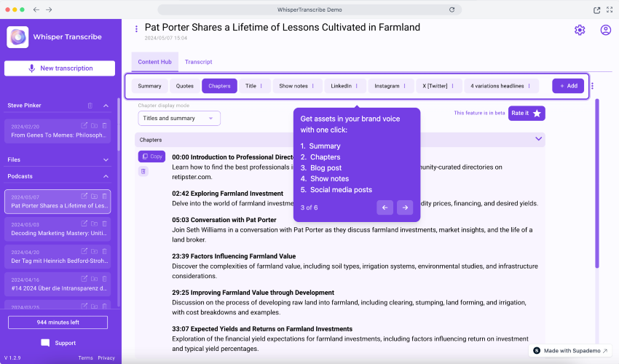This screenshot has height=364, width=619.
Task: Select the Quotes chip
Action: coord(185,86)
